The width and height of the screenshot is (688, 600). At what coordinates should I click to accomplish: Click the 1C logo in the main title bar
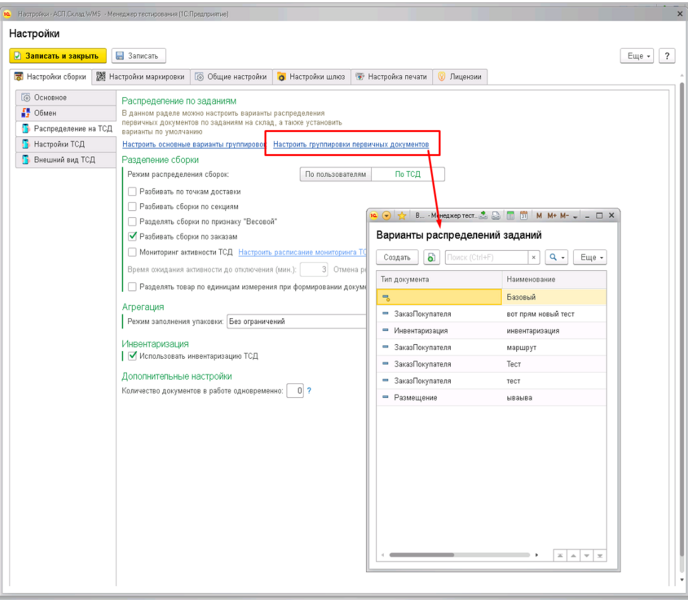coord(7,14)
